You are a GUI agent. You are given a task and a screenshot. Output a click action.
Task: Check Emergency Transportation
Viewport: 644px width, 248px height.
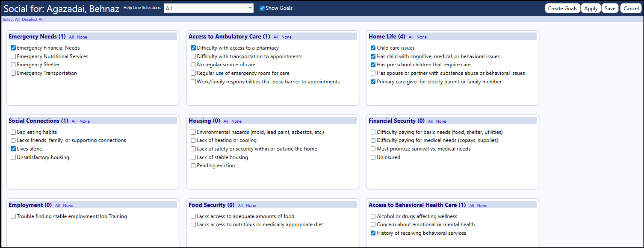(x=13, y=73)
